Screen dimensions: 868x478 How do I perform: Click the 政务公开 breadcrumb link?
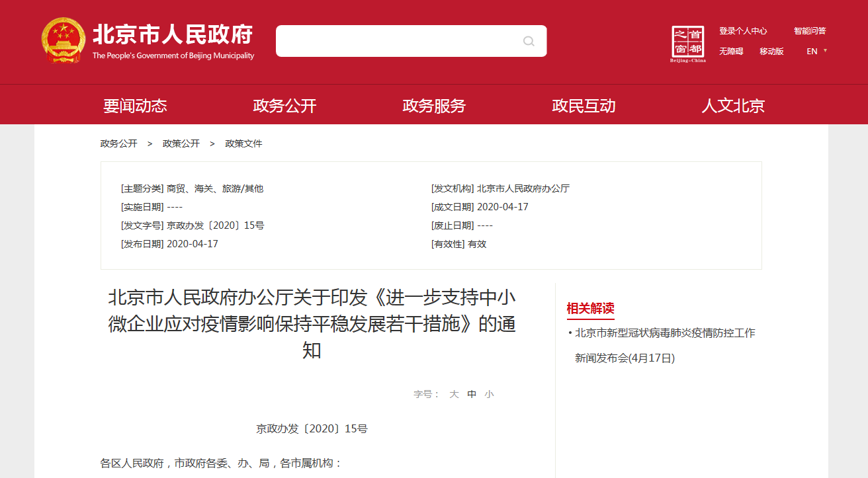click(x=118, y=143)
